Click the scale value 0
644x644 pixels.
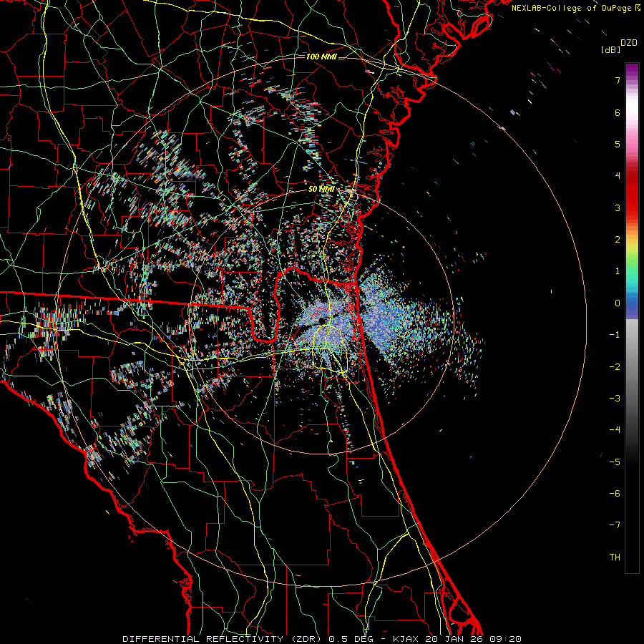point(618,303)
